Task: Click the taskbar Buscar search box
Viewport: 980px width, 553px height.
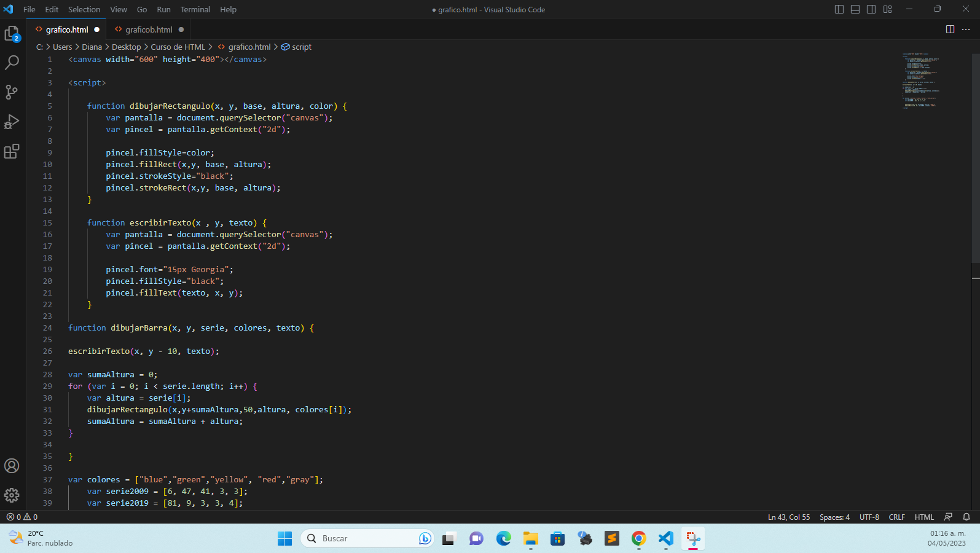Action: click(x=367, y=538)
